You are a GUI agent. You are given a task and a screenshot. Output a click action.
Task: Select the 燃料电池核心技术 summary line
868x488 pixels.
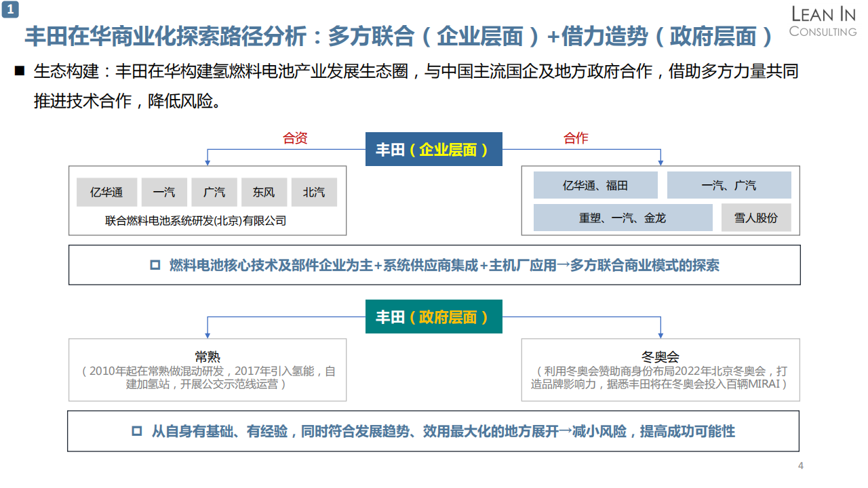[444, 266]
